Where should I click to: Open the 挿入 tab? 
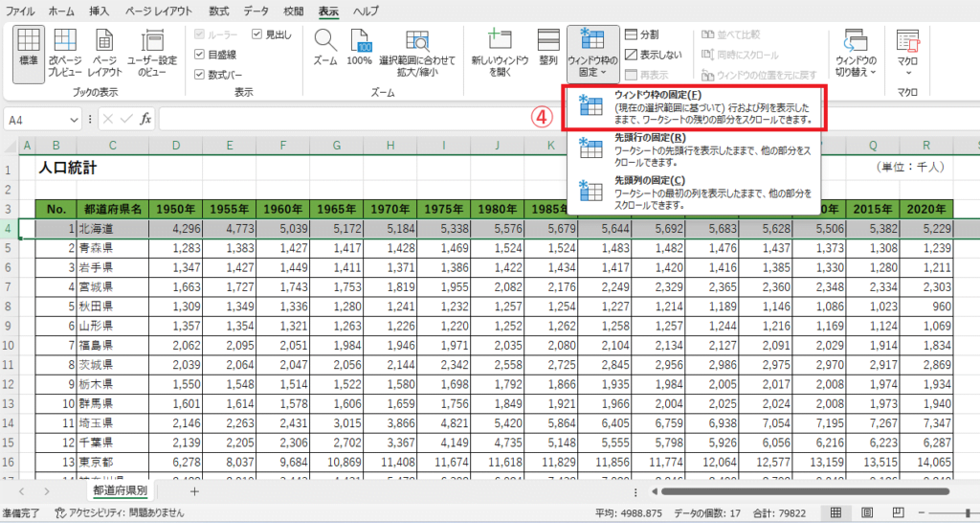[100, 11]
